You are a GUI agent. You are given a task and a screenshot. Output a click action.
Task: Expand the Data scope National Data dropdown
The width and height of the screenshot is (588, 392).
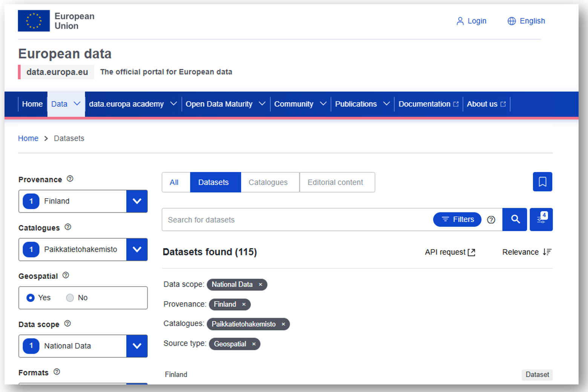tap(137, 346)
